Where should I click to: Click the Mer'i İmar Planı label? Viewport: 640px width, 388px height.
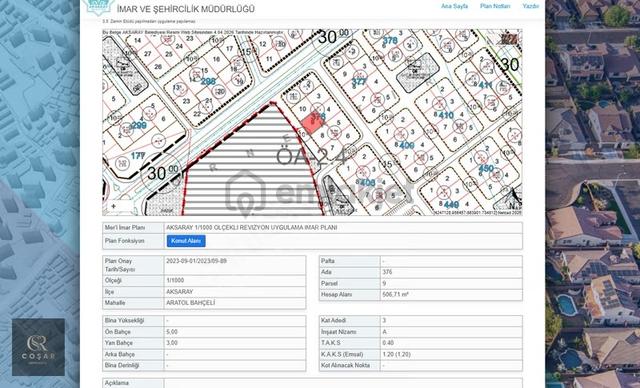(124, 228)
